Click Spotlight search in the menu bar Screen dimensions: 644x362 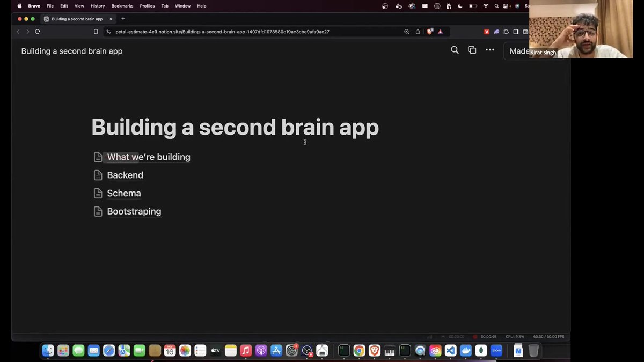497,6
